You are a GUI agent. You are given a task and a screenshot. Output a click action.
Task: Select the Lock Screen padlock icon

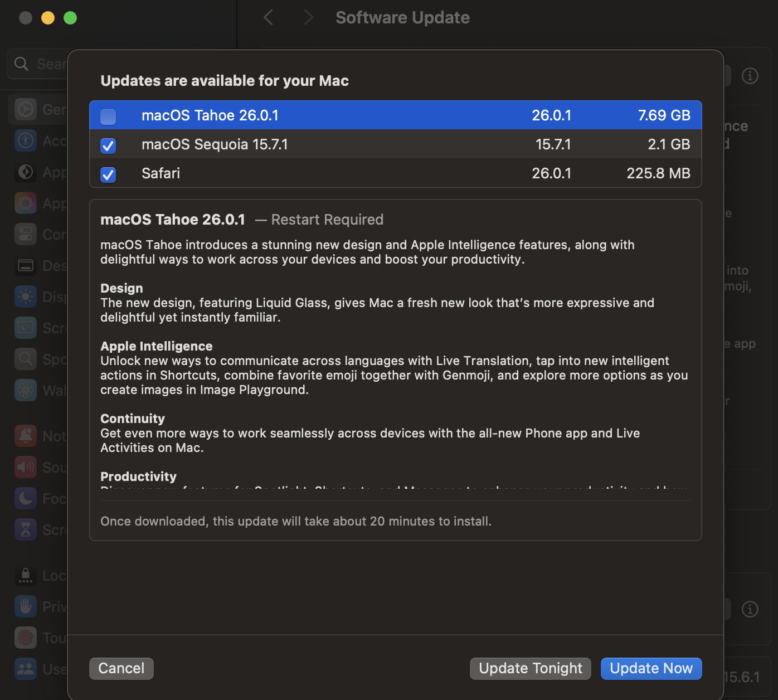26,575
